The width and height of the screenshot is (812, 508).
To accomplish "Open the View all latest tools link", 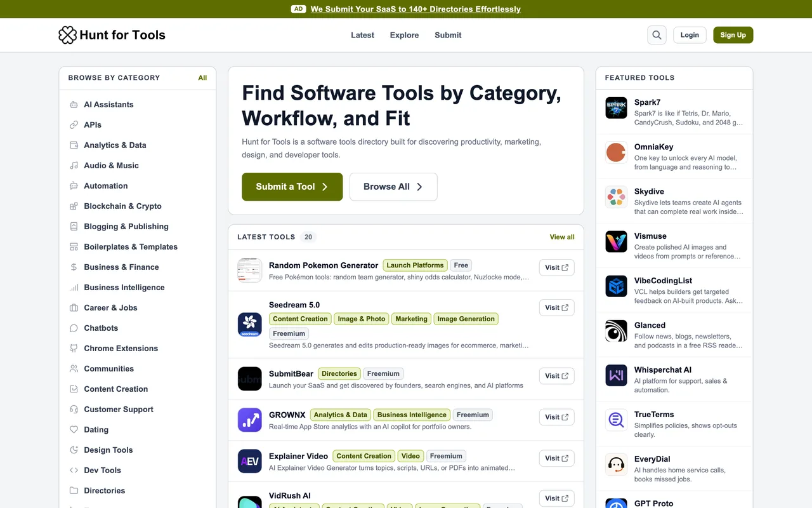I will (x=562, y=237).
